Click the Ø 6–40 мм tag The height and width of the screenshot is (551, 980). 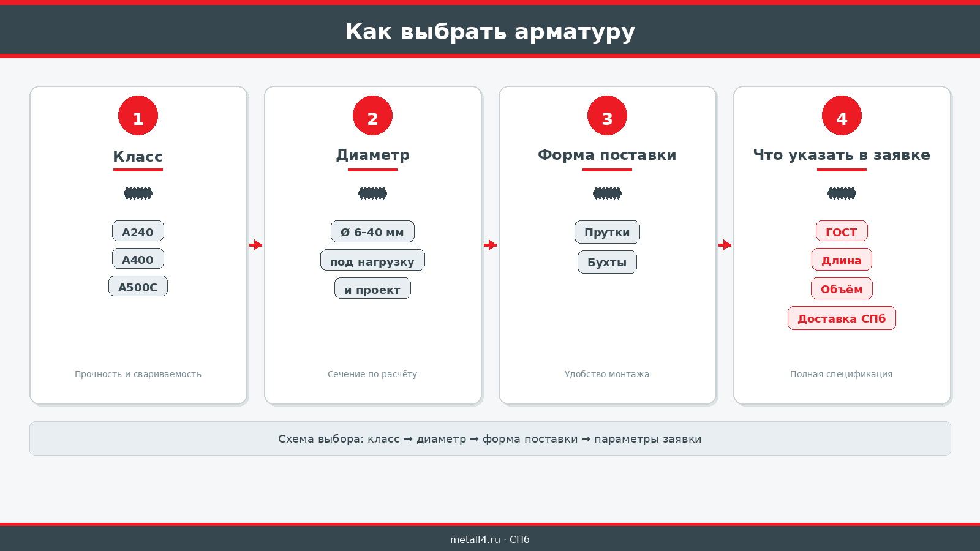pos(372,232)
